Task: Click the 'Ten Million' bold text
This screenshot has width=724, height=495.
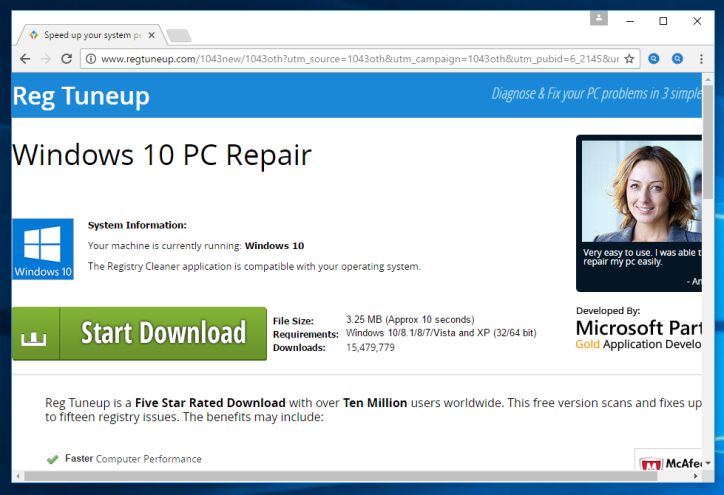Action: 375,403
